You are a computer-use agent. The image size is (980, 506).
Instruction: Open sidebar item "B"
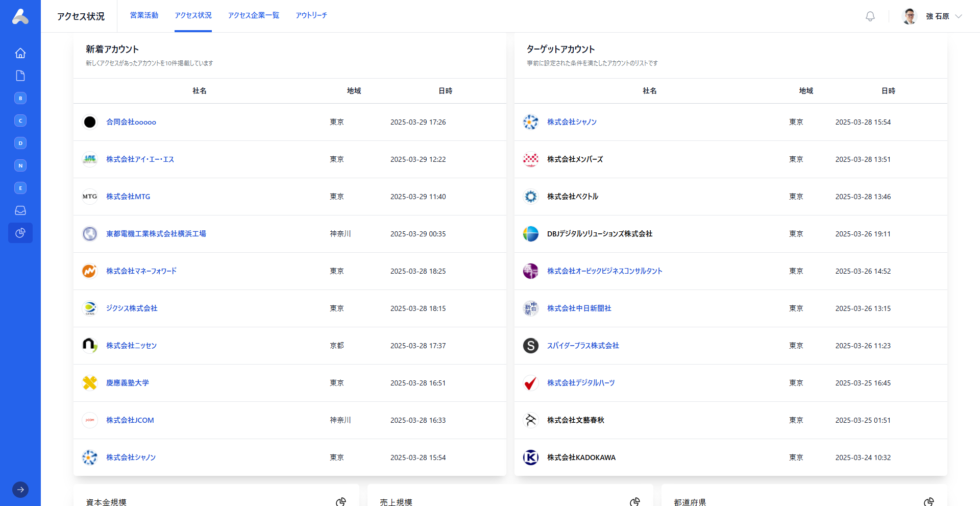[20, 98]
